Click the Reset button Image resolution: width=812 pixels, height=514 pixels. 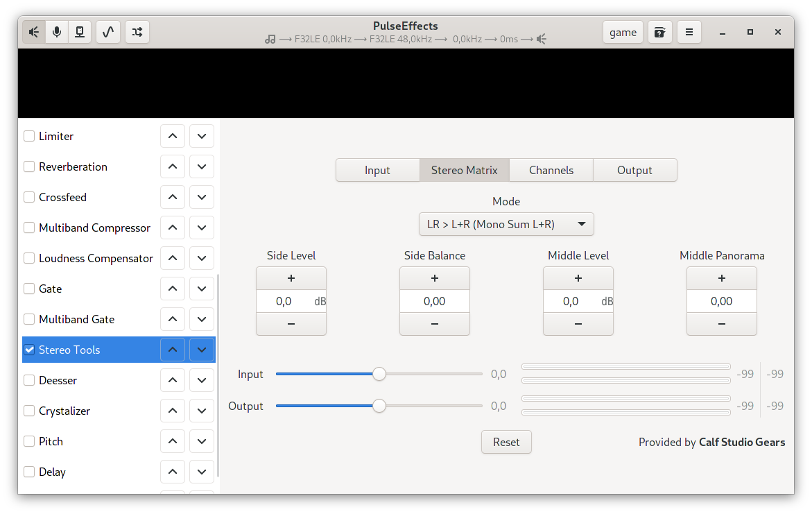(x=506, y=442)
